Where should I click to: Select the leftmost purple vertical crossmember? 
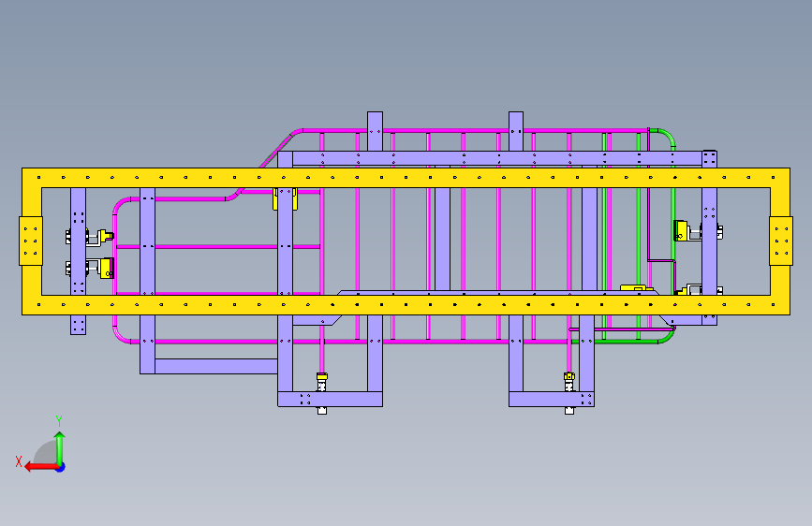coord(78,261)
